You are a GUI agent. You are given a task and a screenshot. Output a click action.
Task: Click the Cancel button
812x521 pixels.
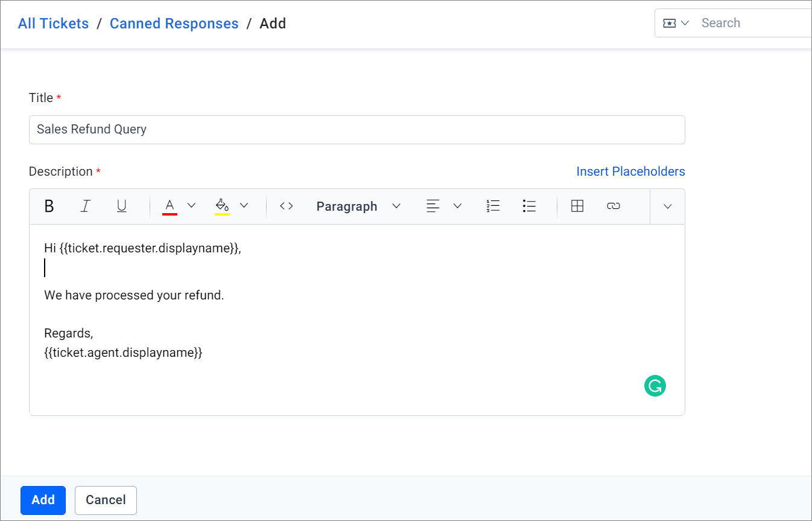pyautogui.click(x=106, y=500)
